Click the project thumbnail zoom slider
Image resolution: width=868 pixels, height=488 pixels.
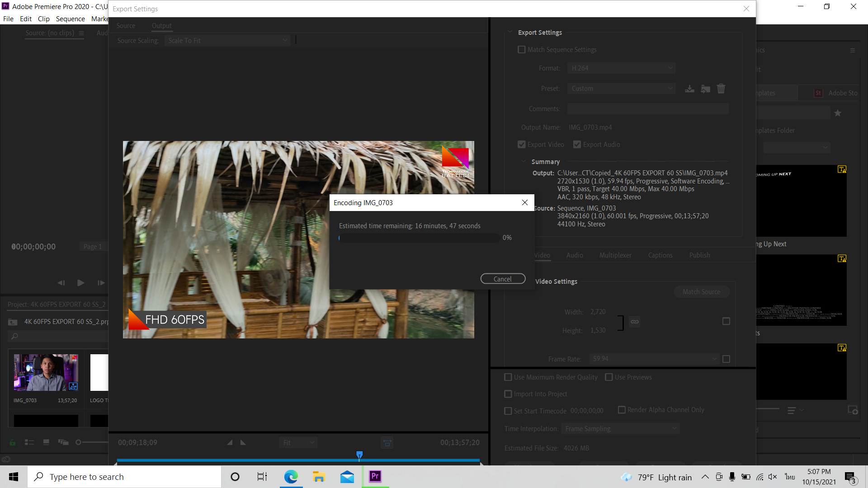pos(78,442)
